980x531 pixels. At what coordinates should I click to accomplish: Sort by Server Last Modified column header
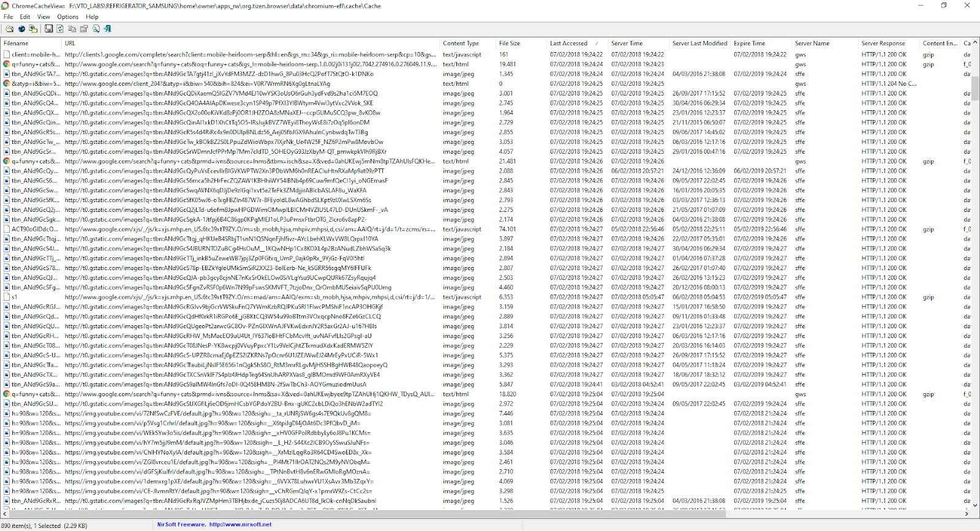click(699, 43)
